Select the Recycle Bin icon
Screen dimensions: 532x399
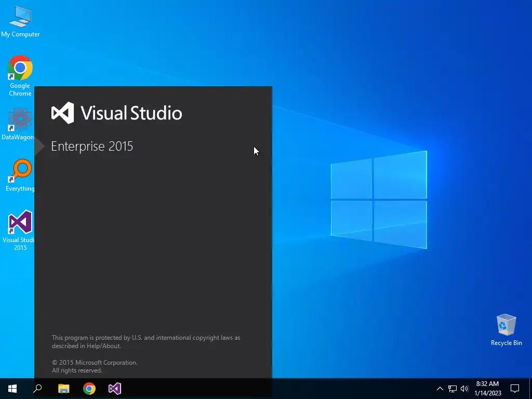pos(506,330)
